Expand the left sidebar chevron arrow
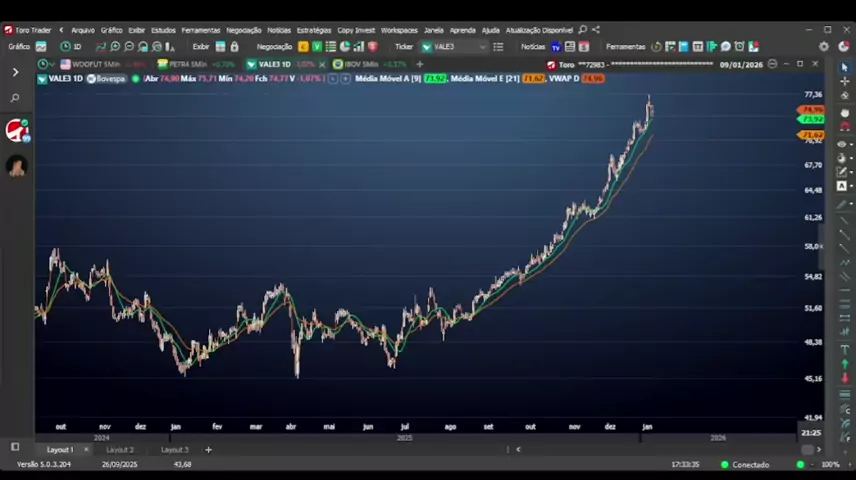This screenshot has width=856, height=480. [x=15, y=72]
